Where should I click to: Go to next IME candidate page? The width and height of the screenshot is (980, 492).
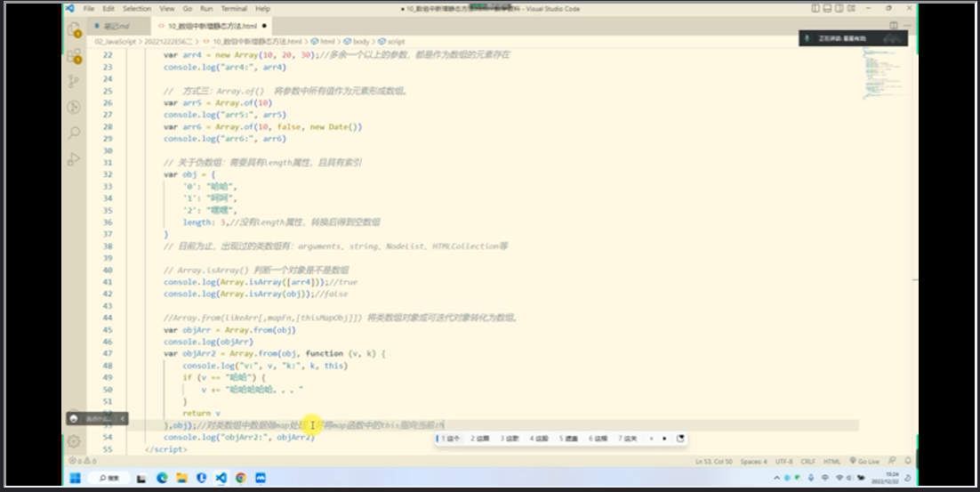pos(664,439)
